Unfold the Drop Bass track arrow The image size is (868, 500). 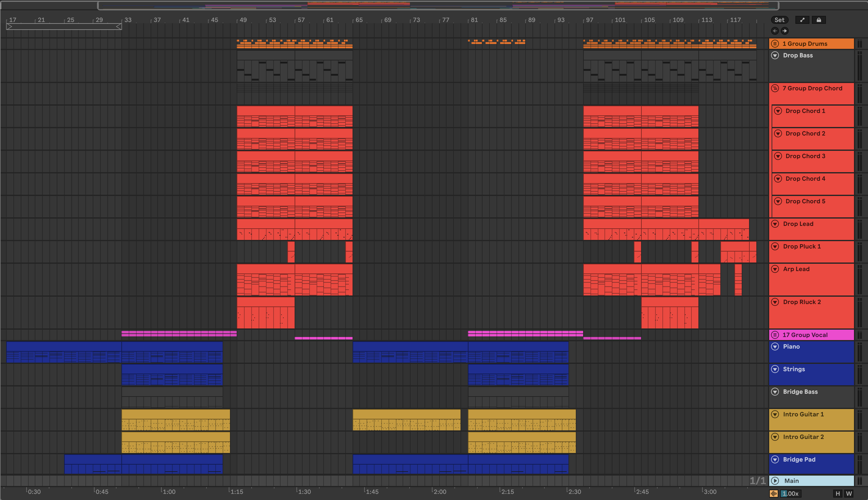[775, 55]
